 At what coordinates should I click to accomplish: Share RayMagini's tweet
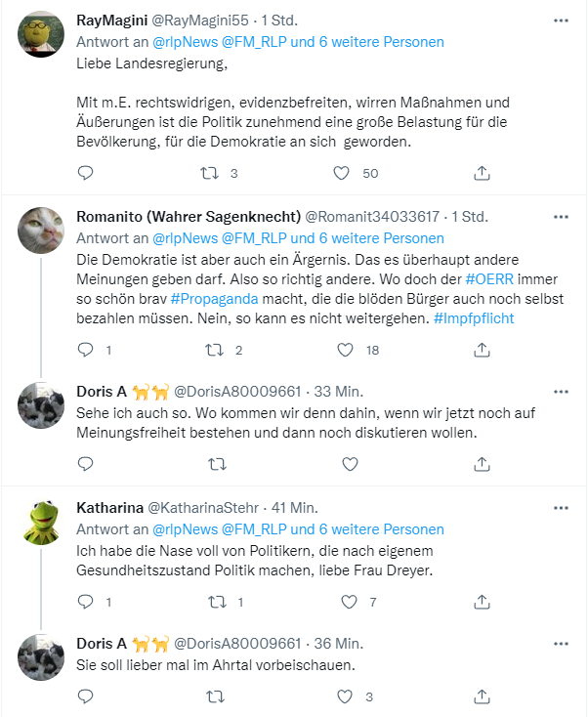coord(482,173)
